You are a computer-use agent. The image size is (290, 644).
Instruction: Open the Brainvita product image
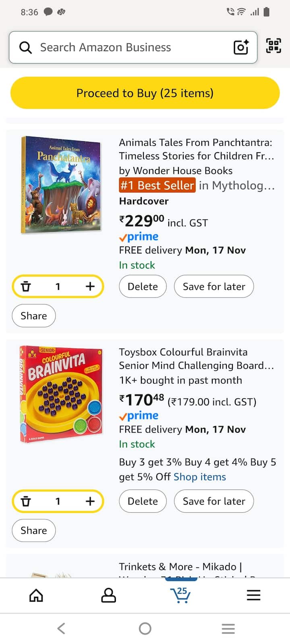[61, 394]
